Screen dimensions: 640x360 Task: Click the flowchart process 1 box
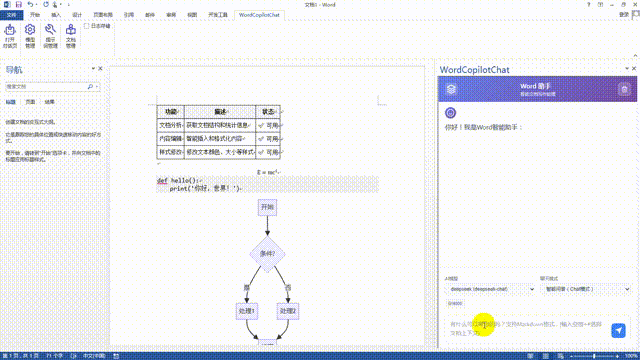tap(247, 311)
